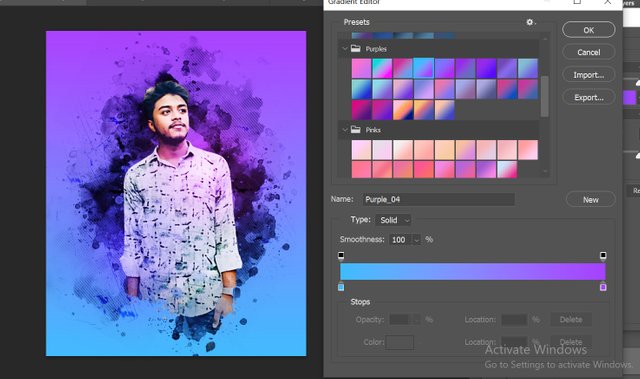Click Cancel in the Gradient Editor
Image resolution: width=640 pixels, height=379 pixels.
589,52
